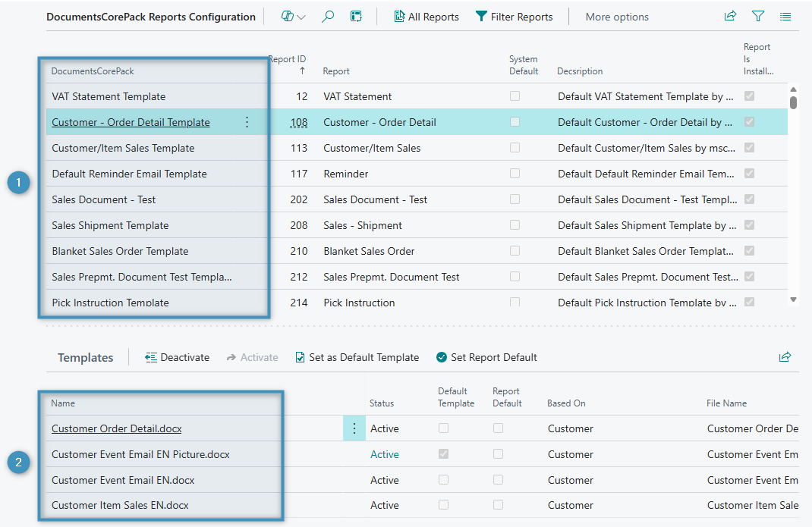Click Report ID 210 cell
The image size is (812, 527).
tap(299, 252)
